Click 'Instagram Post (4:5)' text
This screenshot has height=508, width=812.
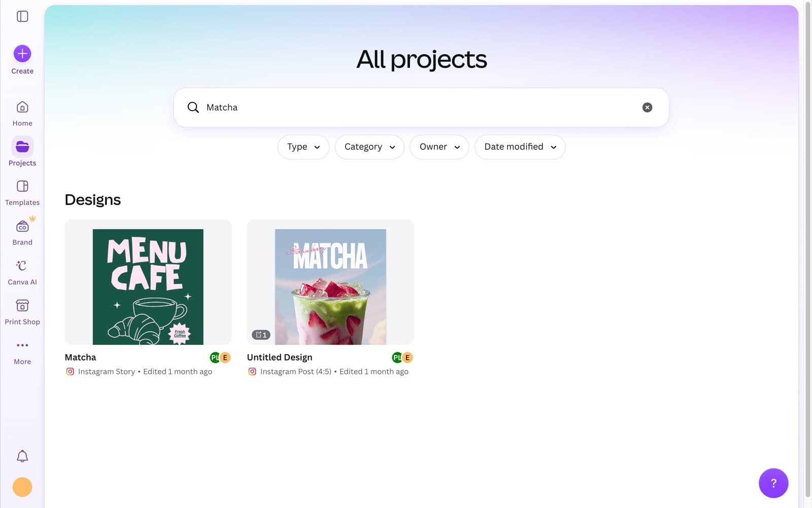[x=296, y=371]
